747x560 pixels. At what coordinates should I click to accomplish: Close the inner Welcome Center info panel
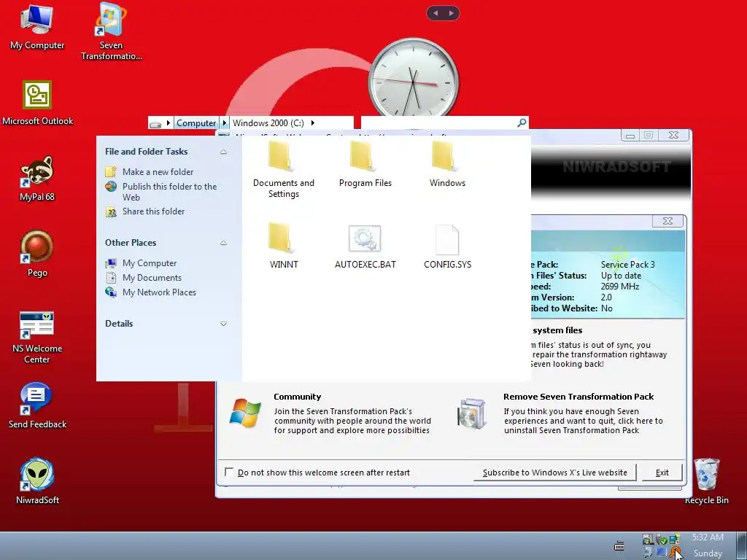pos(668,221)
